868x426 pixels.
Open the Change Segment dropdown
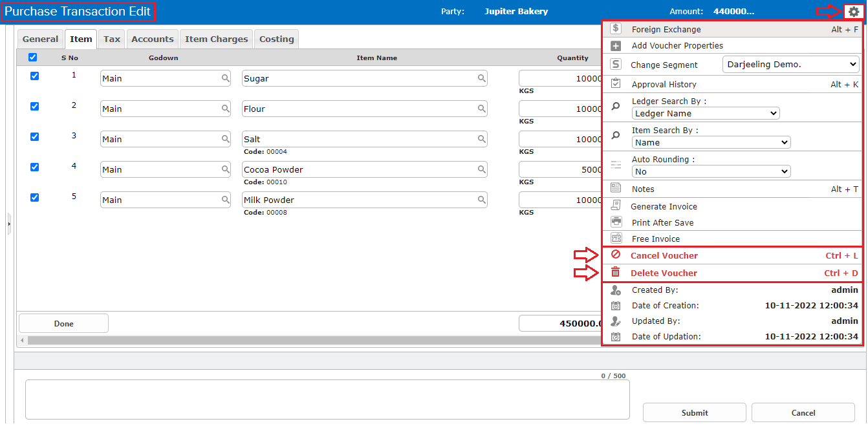[790, 65]
